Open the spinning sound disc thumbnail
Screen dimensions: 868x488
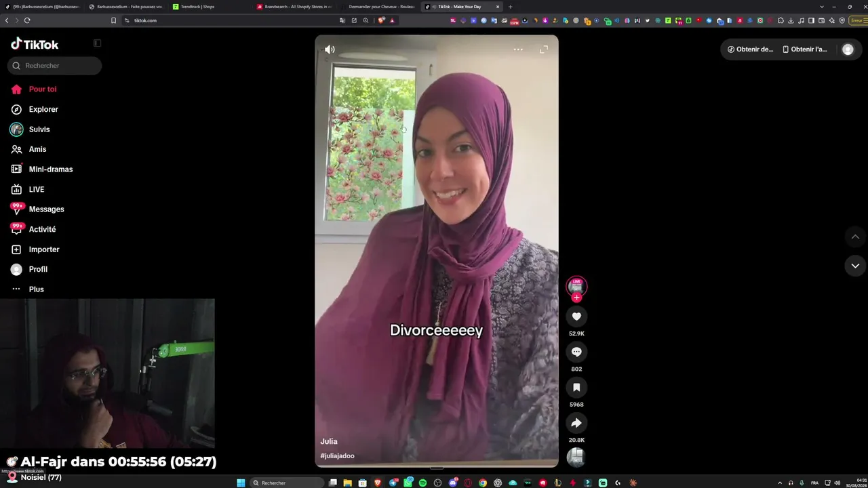coord(576,457)
